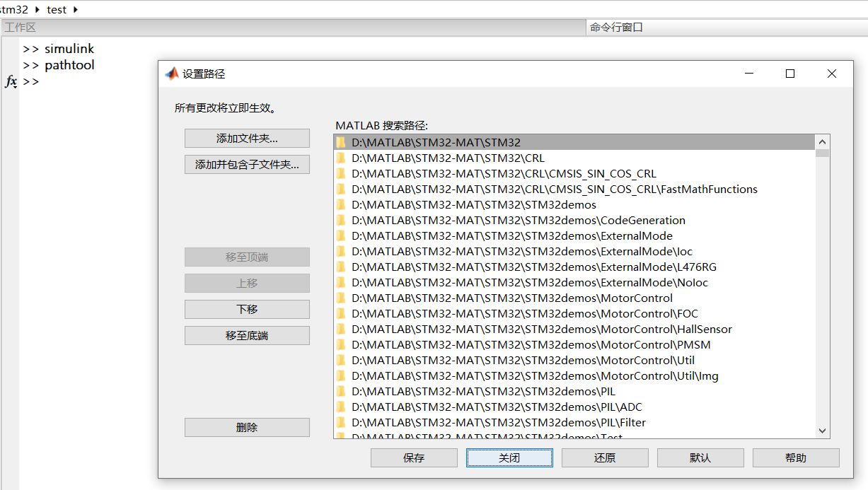This screenshot has width=868, height=490.
Task: Click the 保存 button to save the path
Action: [414, 457]
